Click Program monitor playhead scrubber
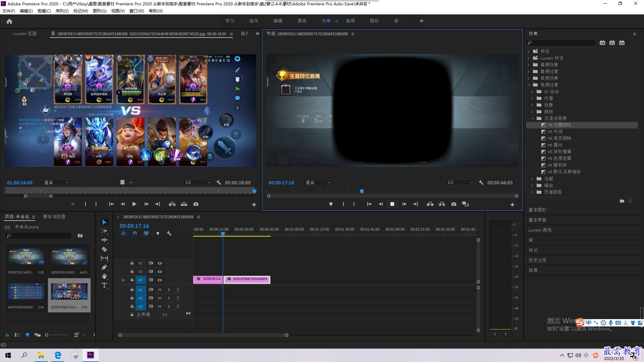The image size is (644, 362). [362, 191]
